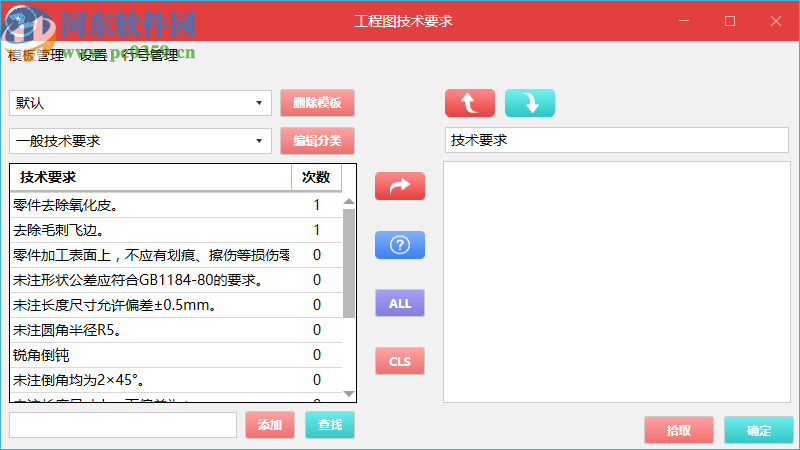Click the 删除模板 button
This screenshot has width=800, height=450.
pos(317,103)
